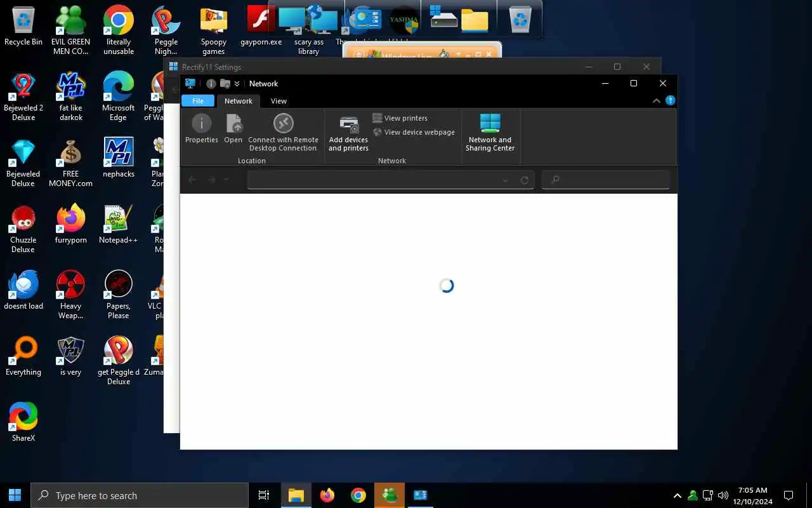Expand the recent locations dropdown
The height and width of the screenshot is (508, 812).
pos(226,180)
